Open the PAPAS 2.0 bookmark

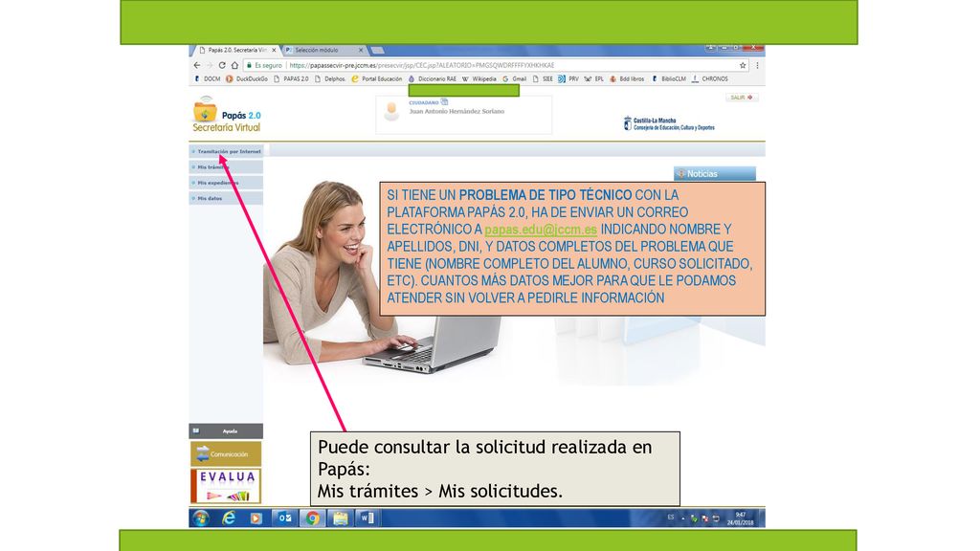(291, 79)
